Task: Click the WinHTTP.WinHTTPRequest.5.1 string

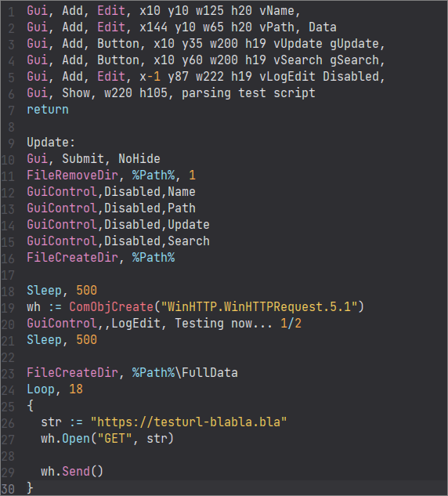Action: click(x=259, y=307)
